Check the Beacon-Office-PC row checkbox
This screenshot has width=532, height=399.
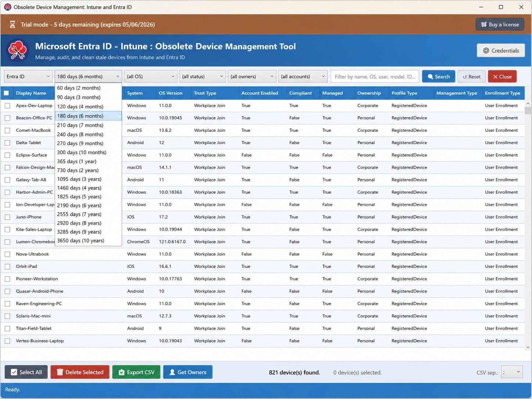[x=7, y=118]
